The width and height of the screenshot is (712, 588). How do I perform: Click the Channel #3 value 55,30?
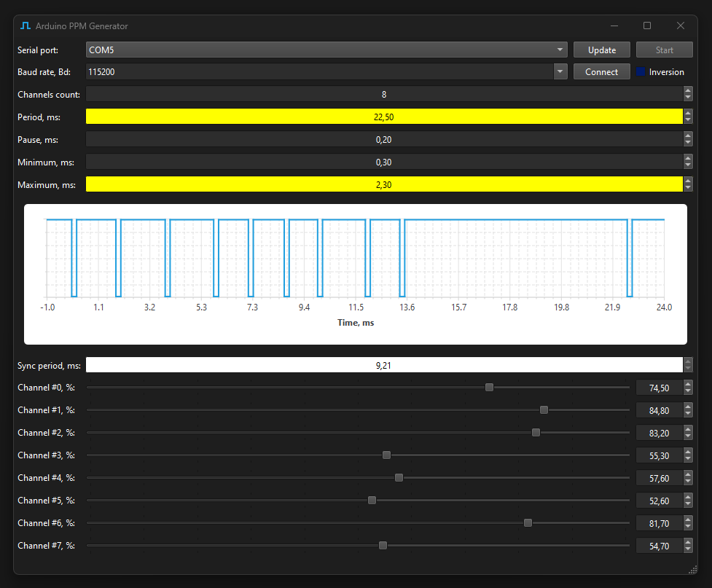[660, 455]
